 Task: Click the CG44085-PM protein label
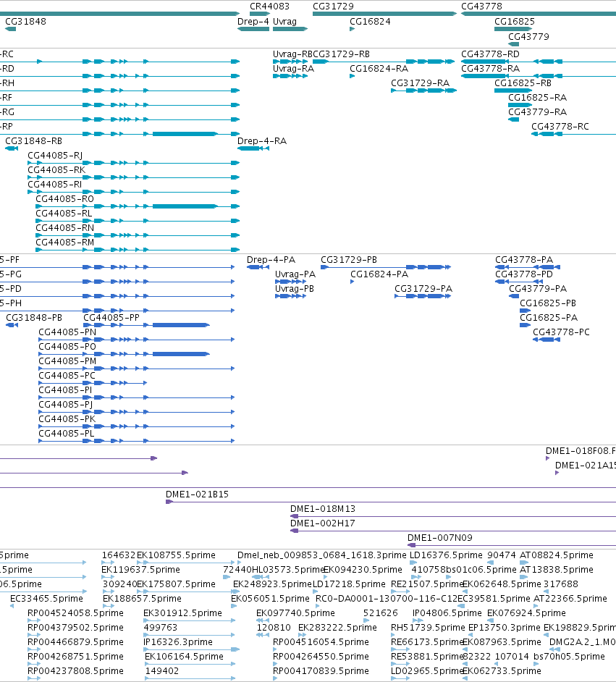coord(67,361)
